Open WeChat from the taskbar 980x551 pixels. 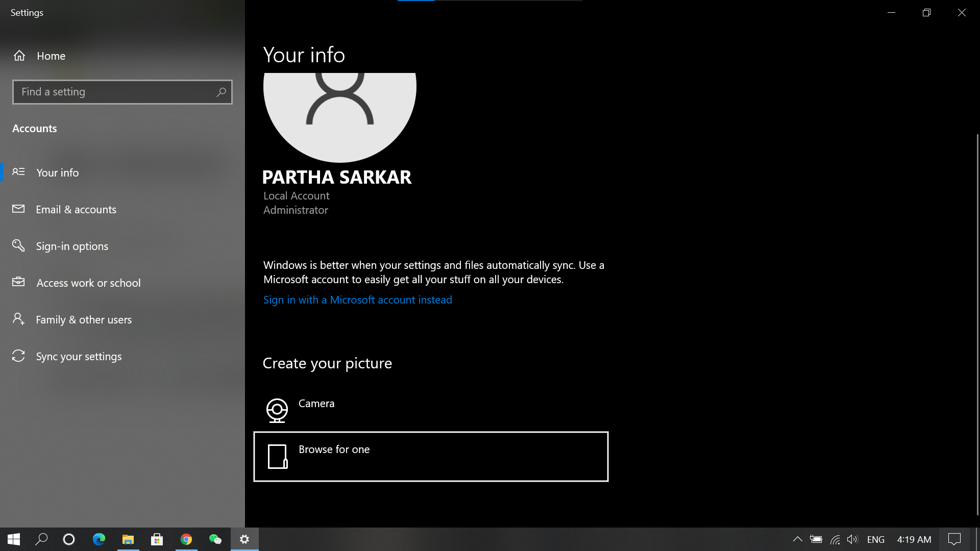tap(215, 539)
